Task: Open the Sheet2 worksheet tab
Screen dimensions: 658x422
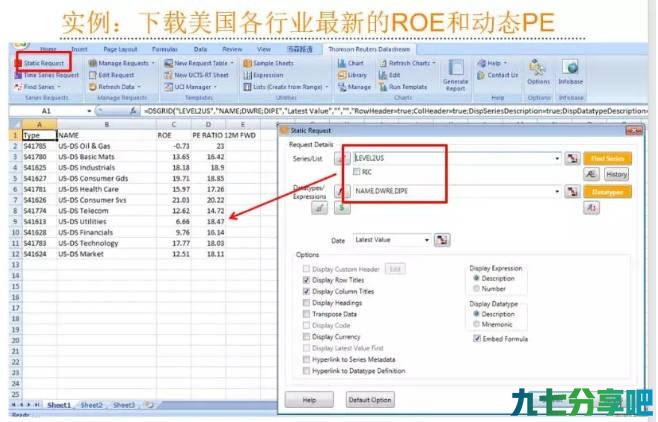Action: coord(91,405)
